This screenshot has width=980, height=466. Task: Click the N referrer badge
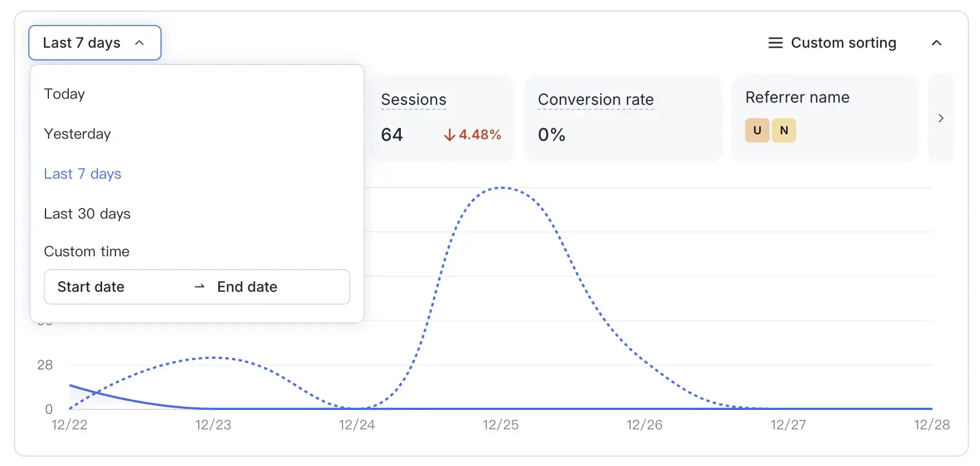coord(783,130)
